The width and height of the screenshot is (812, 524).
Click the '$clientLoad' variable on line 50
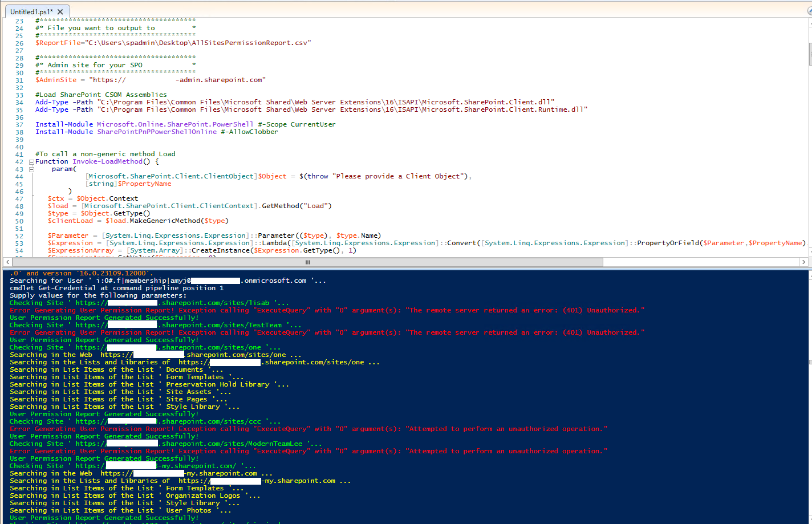click(x=70, y=221)
